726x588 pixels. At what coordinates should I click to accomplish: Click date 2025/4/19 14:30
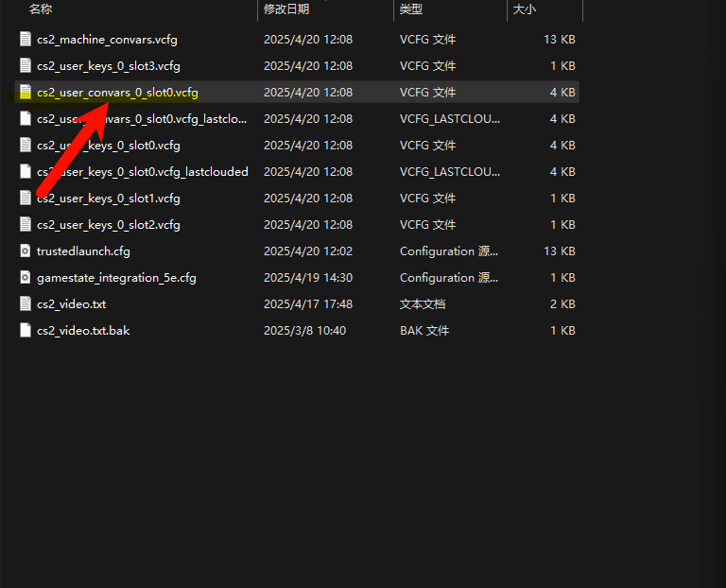pos(308,277)
